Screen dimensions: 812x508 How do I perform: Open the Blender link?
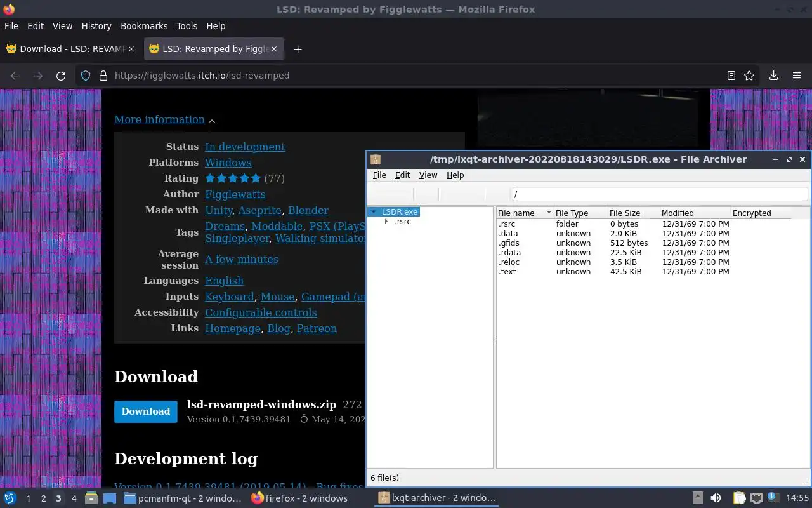click(x=308, y=210)
